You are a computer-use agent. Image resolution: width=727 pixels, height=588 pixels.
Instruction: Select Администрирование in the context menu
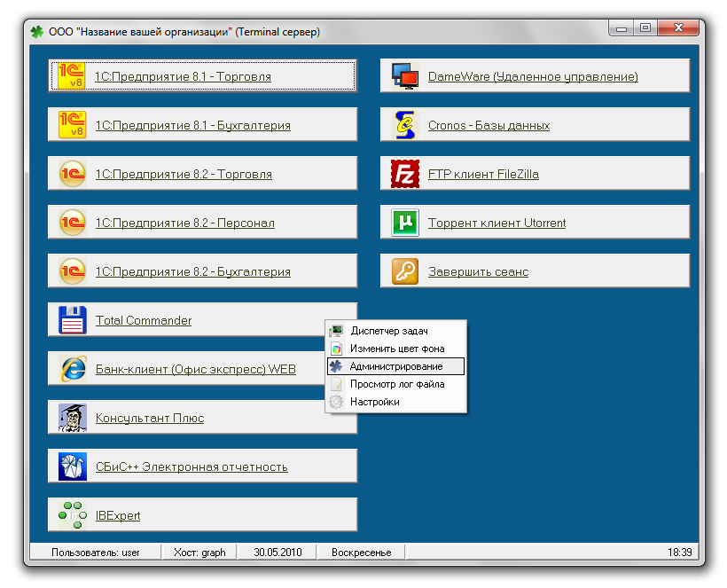click(396, 366)
